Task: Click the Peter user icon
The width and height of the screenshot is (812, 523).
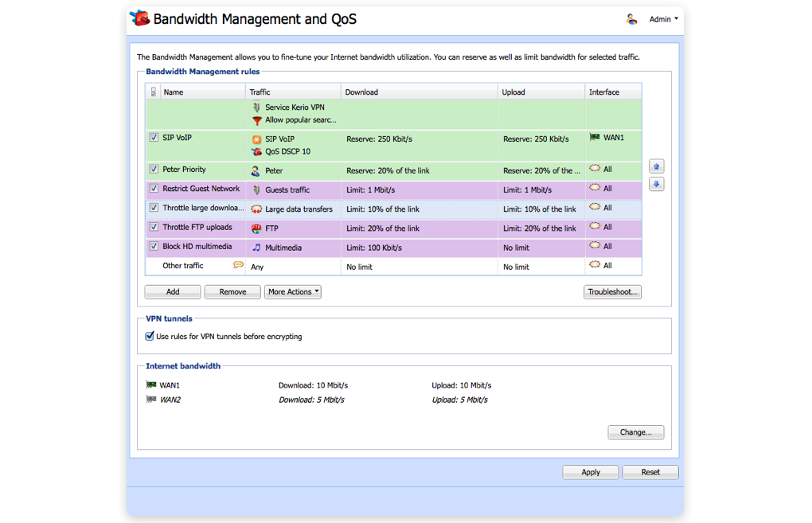Action: pyautogui.click(x=256, y=170)
